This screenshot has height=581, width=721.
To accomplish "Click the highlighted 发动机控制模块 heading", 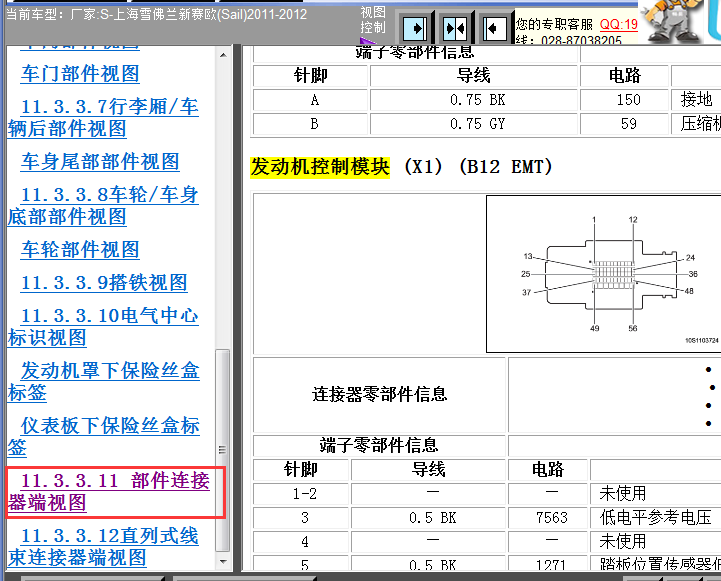I will [x=320, y=167].
